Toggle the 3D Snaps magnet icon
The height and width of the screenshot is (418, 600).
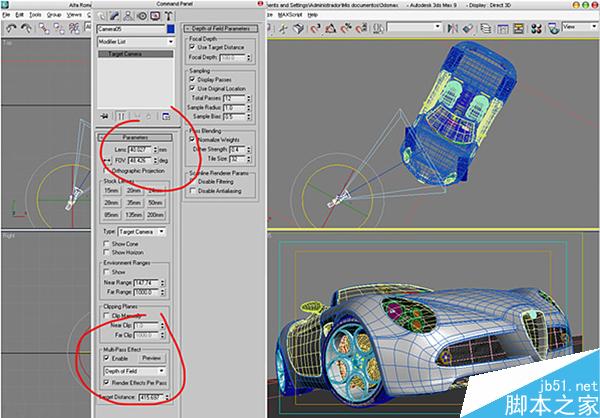(315, 29)
